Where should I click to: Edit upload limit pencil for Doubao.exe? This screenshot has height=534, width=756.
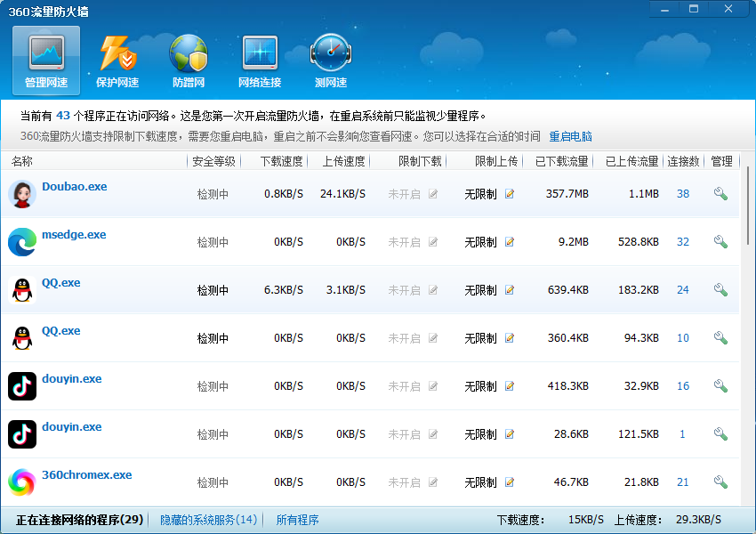[510, 194]
